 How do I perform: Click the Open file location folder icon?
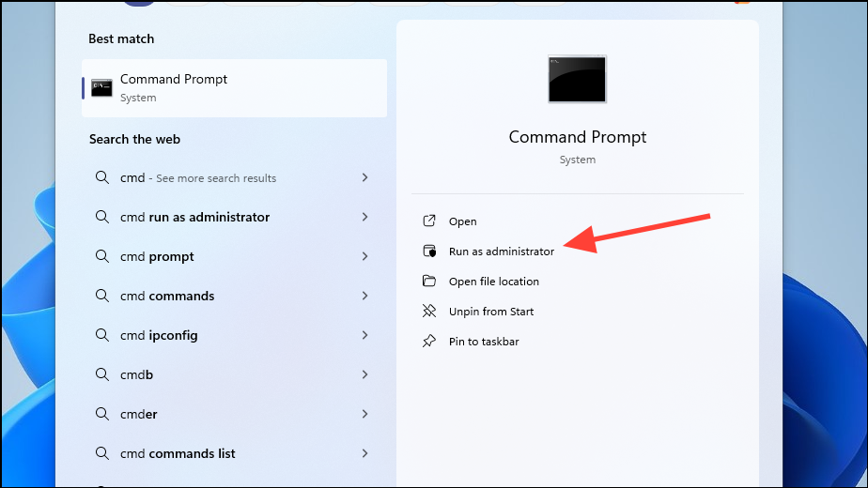coord(429,282)
